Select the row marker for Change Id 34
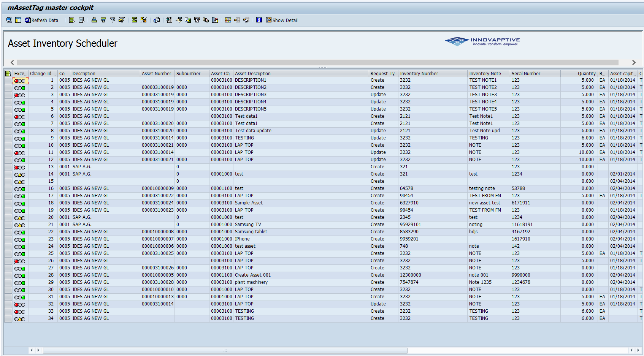Image resolution: width=644 pixels, height=356 pixels. click(x=8, y=319)
